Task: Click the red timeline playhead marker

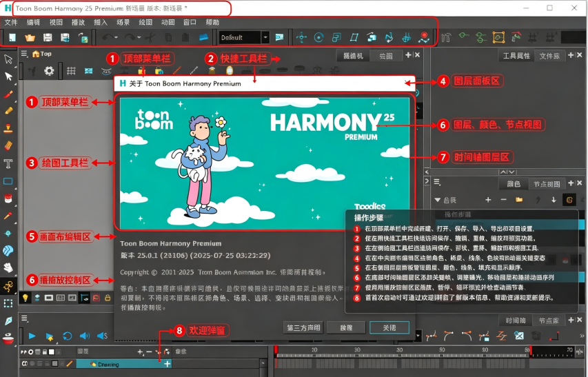Action: (276, 349)
